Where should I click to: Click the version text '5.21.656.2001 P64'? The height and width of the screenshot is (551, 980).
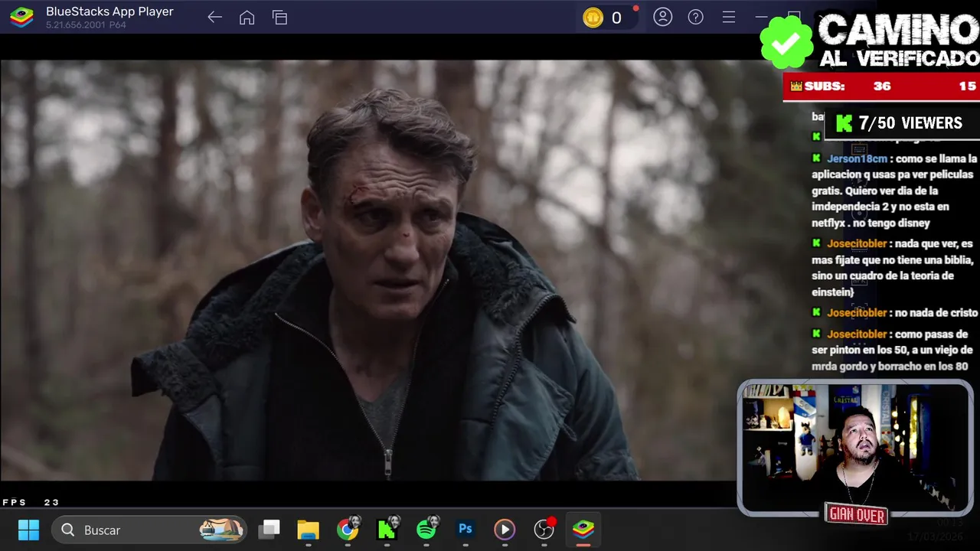pos(86,25)
